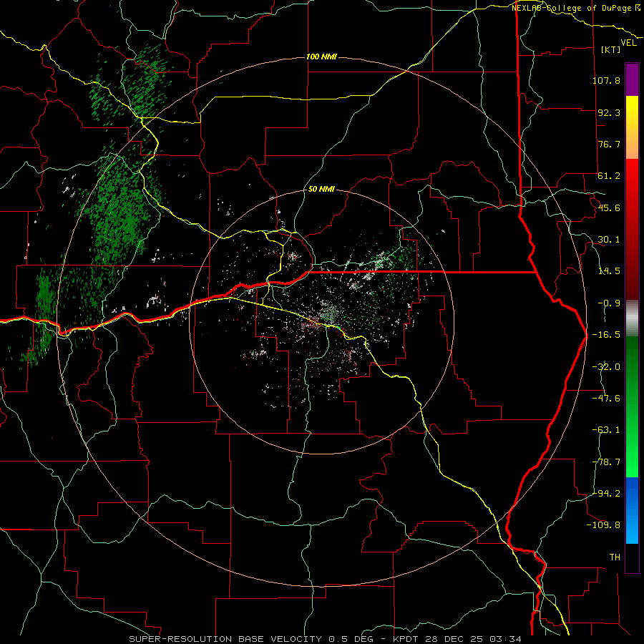Click the -78.7 velocity scale value
The height and width of the screenshot is (644, 644).
pos(606,462)
